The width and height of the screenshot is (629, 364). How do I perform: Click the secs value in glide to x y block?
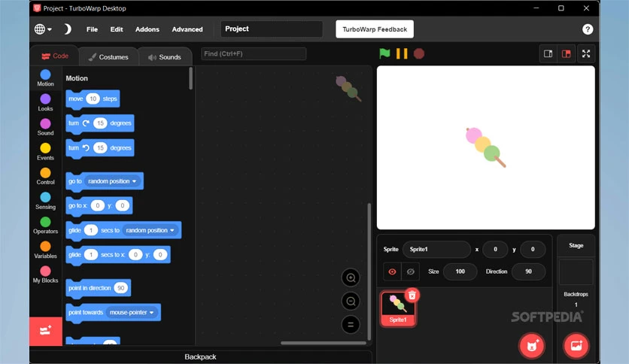click(x=91, y=255)
